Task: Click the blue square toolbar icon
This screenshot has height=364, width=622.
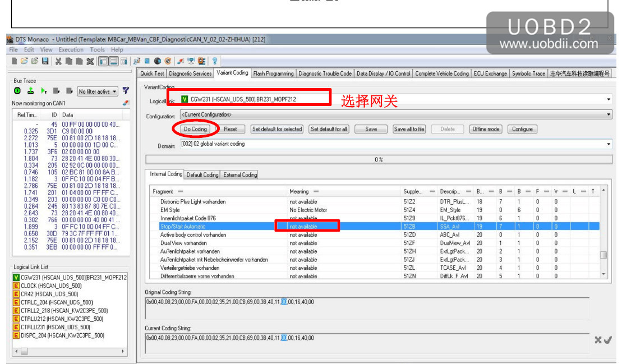Action: point(147,61)
